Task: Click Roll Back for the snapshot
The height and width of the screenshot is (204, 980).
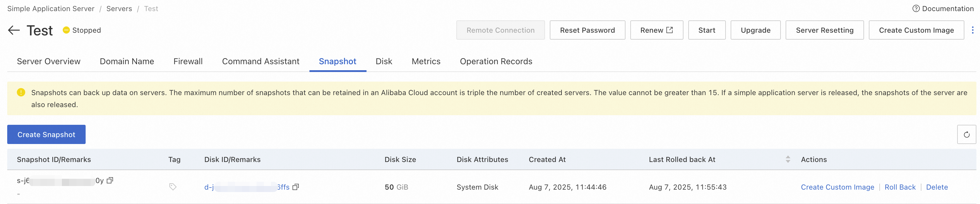Action: (900, 187)
